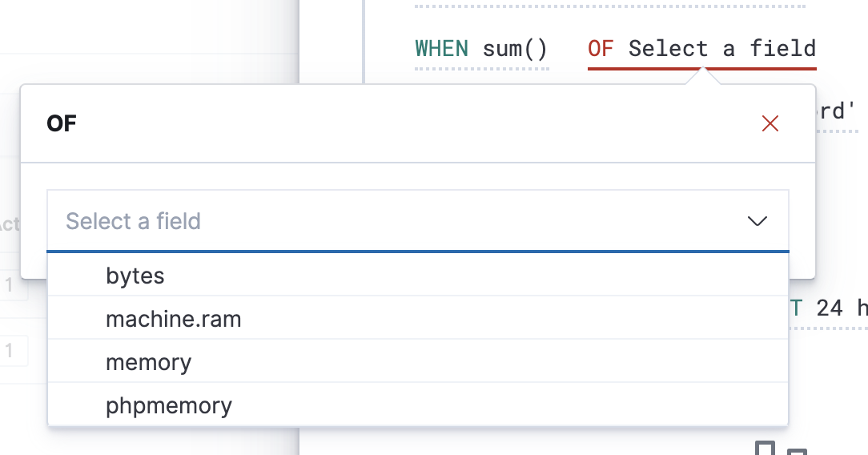Click the bold OF popover title
Image resolution: width=868 pixels, height=455 pixels.
point(62,124)
